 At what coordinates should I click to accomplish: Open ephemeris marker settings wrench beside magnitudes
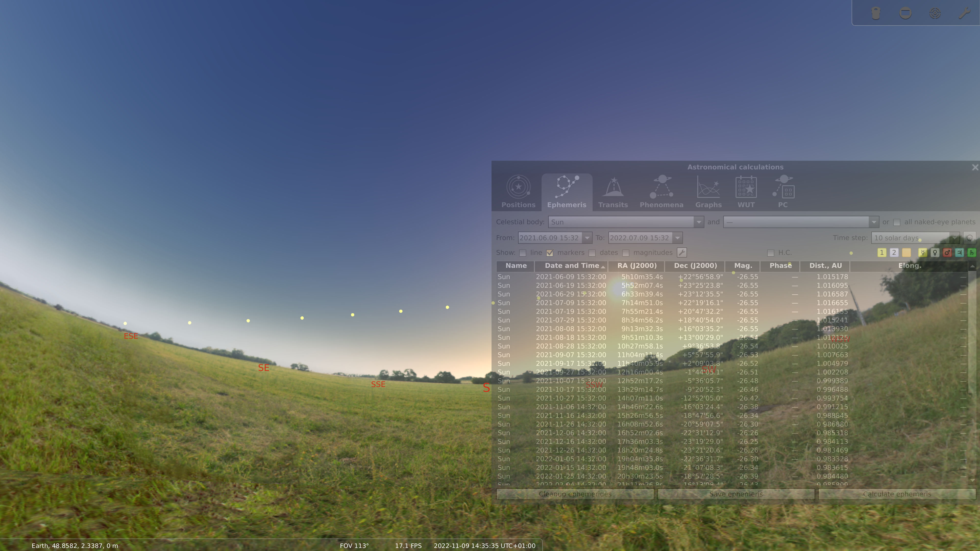[x=682, y=253]
